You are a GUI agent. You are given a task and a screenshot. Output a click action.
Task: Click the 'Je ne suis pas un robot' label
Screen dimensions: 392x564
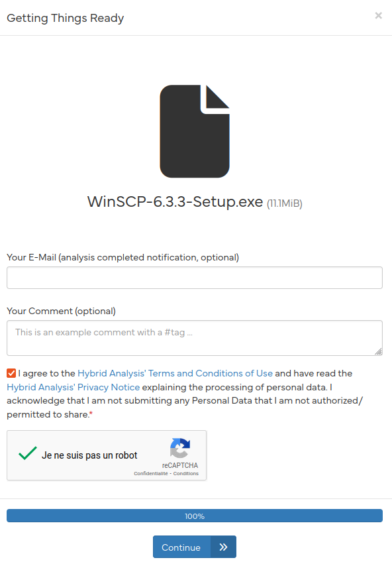tap(89, 455)
